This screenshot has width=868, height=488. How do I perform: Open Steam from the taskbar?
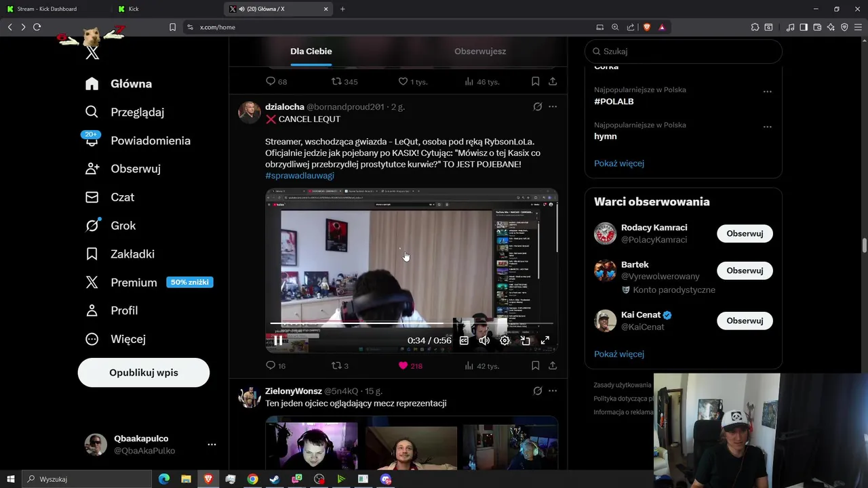click(275, 479)
